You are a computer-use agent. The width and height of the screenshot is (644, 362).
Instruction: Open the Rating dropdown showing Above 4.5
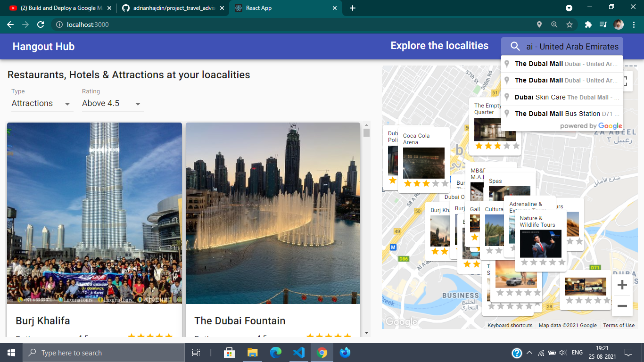pos(113,104)
